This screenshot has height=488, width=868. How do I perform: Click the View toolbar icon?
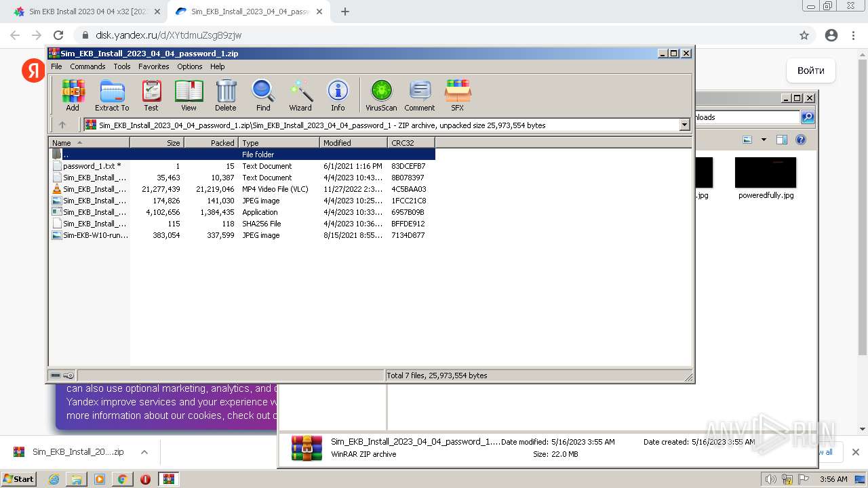189,95
